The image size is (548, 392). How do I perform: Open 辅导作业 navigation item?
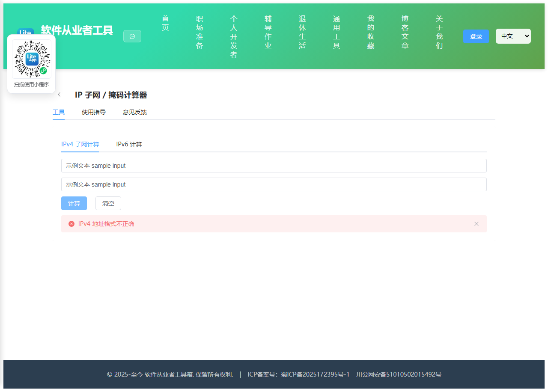[x=268, y=33]
